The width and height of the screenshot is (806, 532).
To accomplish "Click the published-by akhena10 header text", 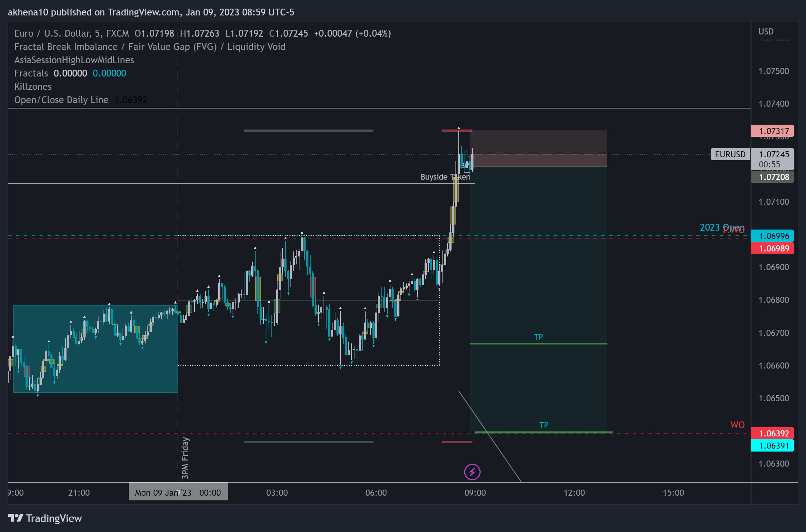I will (151, 12).
